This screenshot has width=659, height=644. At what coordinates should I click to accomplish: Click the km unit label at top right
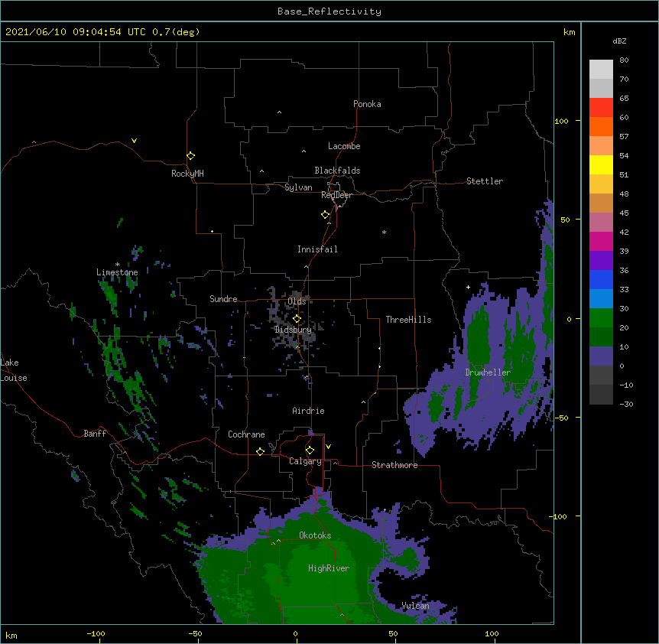(x=569, y=32)
